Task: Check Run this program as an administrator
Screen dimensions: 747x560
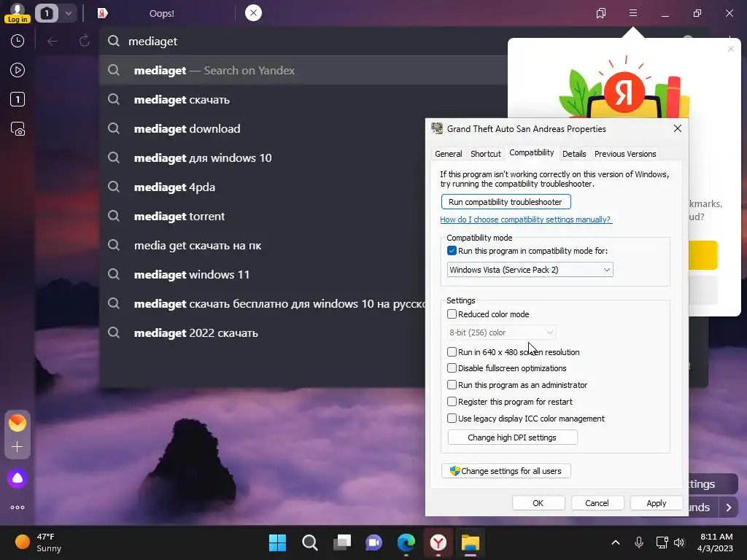Action: click(x=452, y=385)
